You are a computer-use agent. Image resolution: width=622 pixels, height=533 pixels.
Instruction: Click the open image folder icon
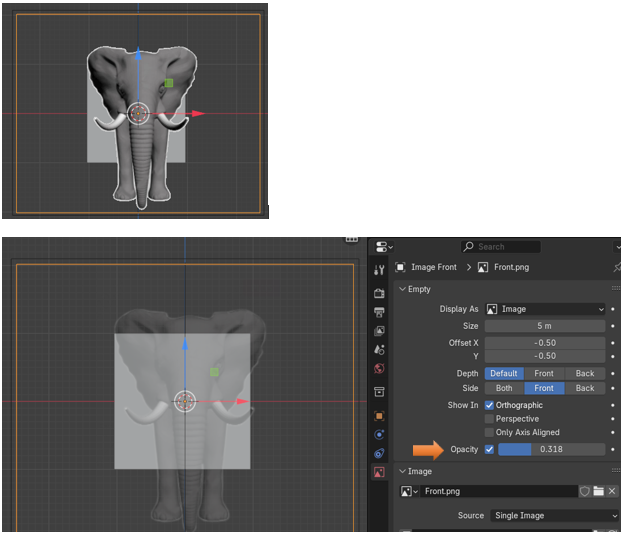(598, 491)
